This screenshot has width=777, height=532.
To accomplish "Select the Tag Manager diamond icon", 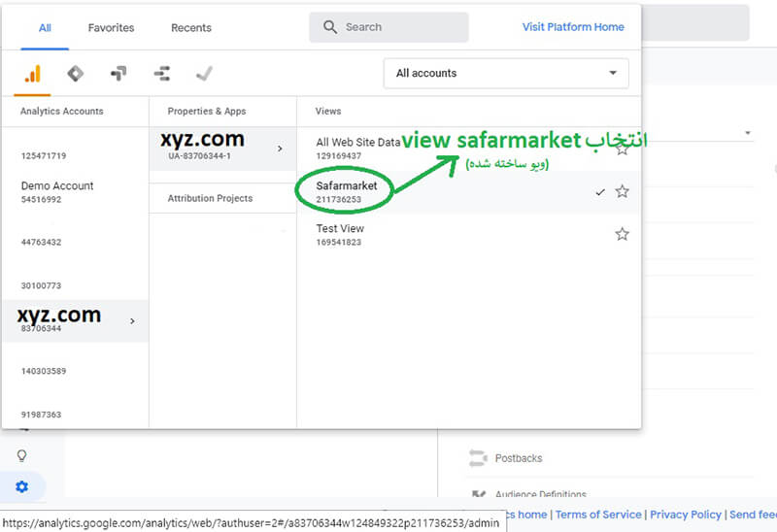I will pos(76,74).
